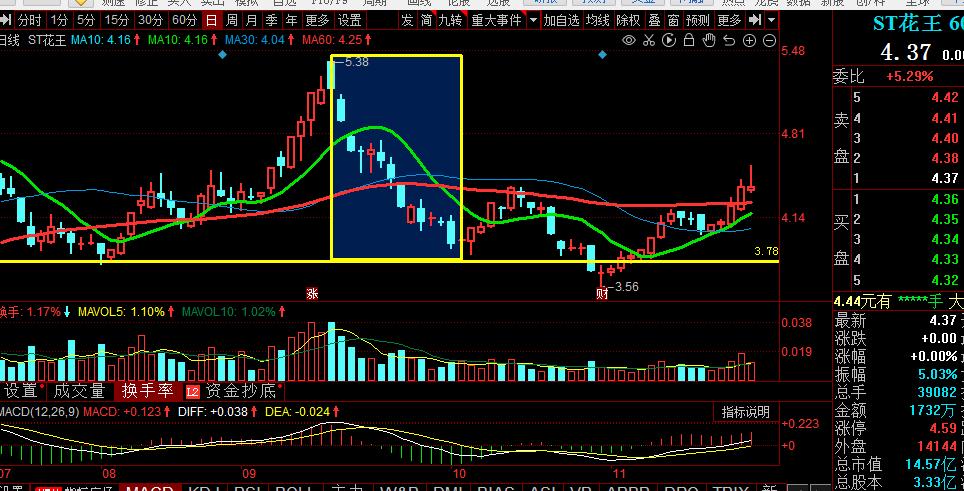Viewport: 964px width, 491px height.
Task: Click 买 1 bid price 4.36
Action: point(944,199)
